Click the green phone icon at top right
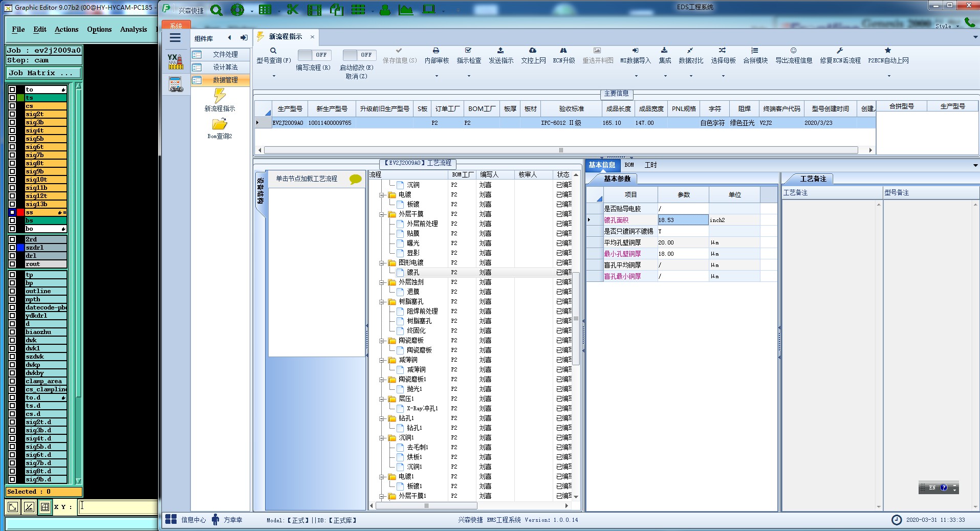 969,22
